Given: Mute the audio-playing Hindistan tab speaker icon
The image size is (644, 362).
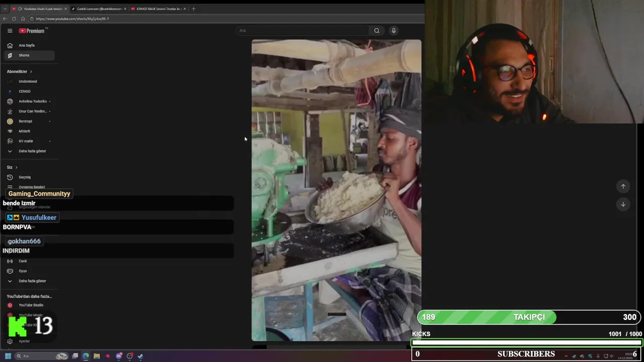Looking at the screenshot, I should pos(20,9).
